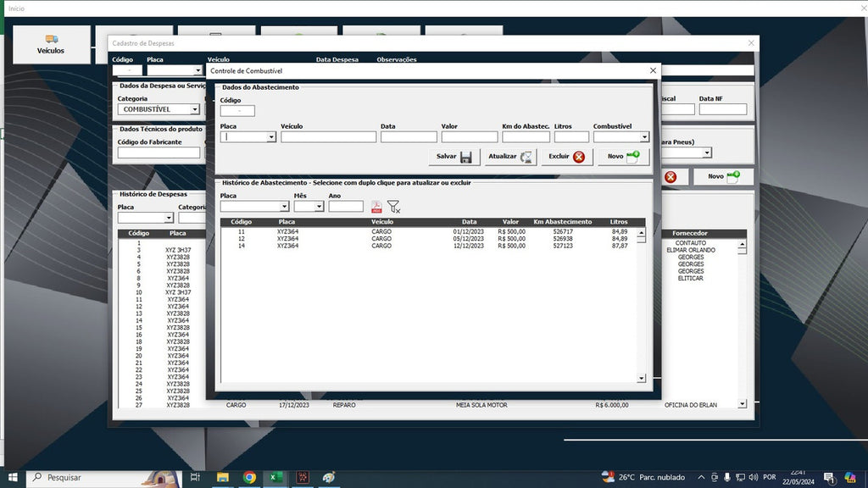Close the Cadastro de Despesas window
The image size is (868, 488).
point(751,43)
